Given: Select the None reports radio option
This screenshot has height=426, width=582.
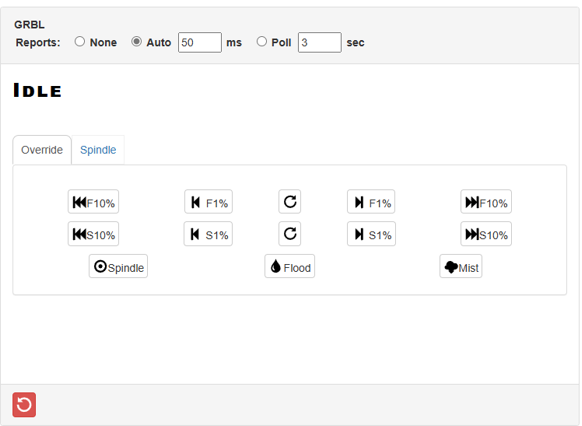Looking at the screenshot, I should pos(79,42).
